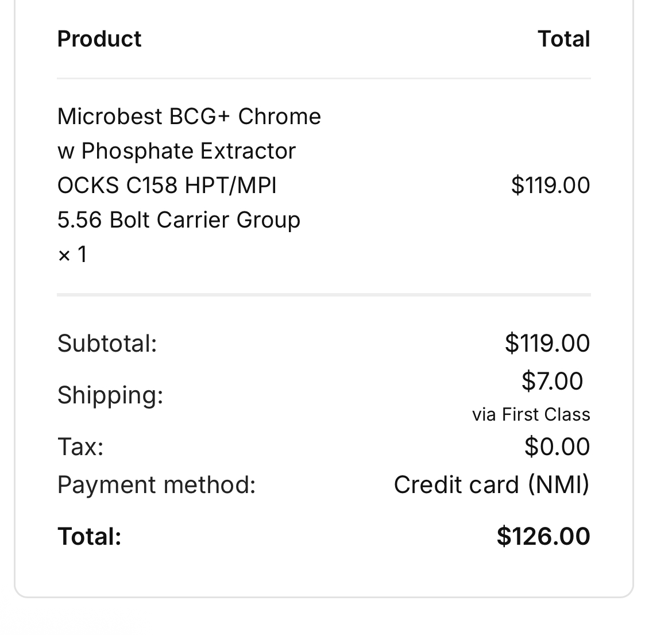Image resolution: width=672 pixels, height=635 pixels.
Task: Click the divider line above Subtotal
Action: [324, 295]
